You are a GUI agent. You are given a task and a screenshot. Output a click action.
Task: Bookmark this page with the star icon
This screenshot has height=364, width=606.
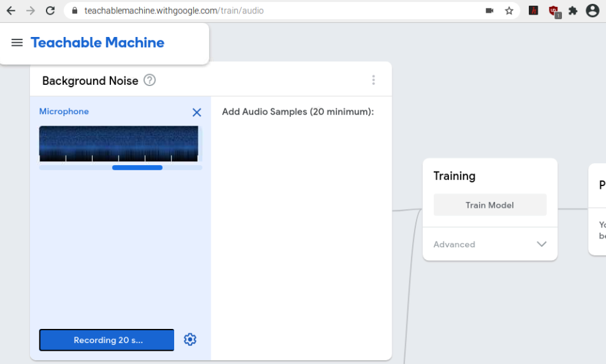pyautogui.click(x=509, y=10)
